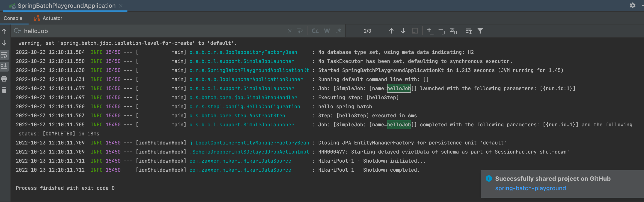Click 'hello spring batch' log message
Viewport: 644px width, 202px height.
pyautogui.click(x=345, y=107)
